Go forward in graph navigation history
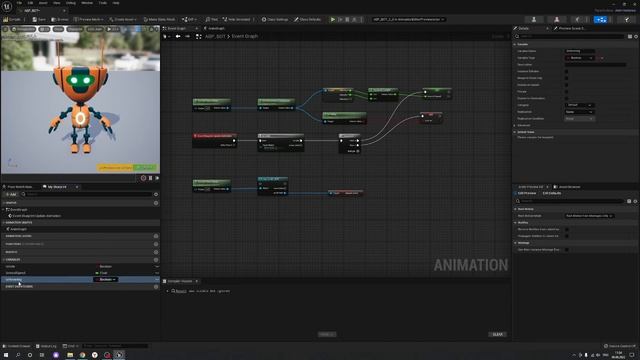The image size is (640, 360). point(187,36)
